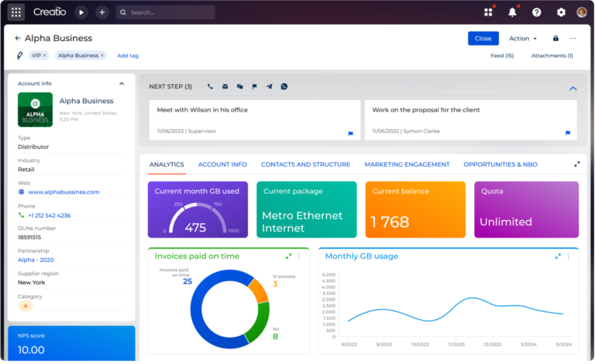Click the plus quick-add button
This screenshot has height=364, width=595.
101,12
